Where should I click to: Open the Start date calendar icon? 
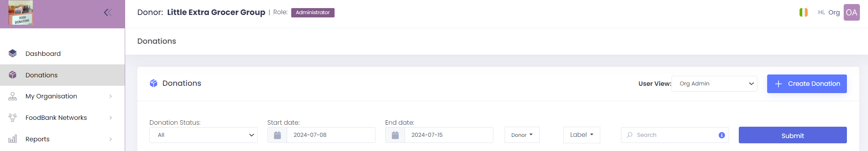click(x=277, y=135)
